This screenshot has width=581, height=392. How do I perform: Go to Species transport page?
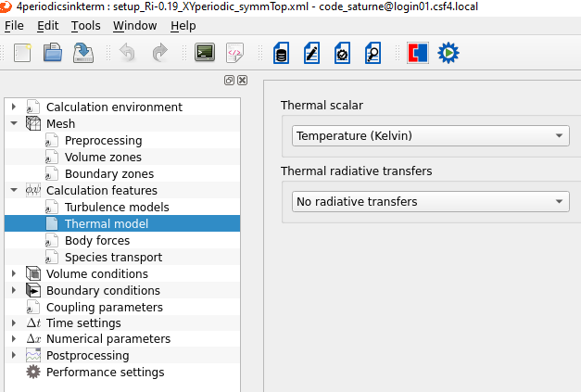pyautogui.click(x=113, y=257)
